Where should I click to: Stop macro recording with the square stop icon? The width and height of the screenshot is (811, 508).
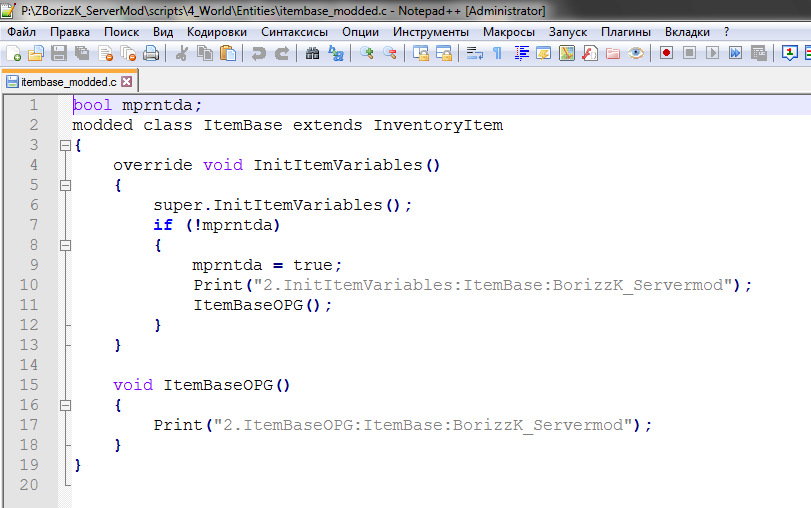tap(689, 53)
